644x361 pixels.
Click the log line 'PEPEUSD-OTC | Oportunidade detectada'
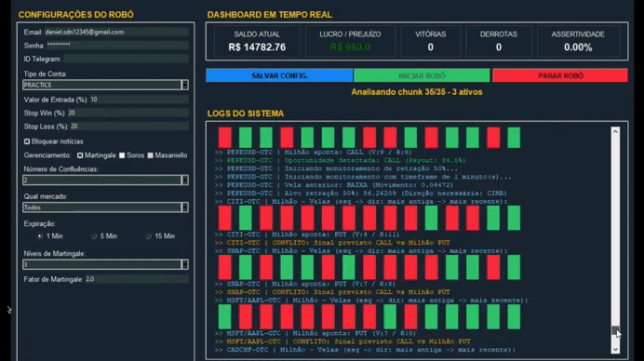340,161
